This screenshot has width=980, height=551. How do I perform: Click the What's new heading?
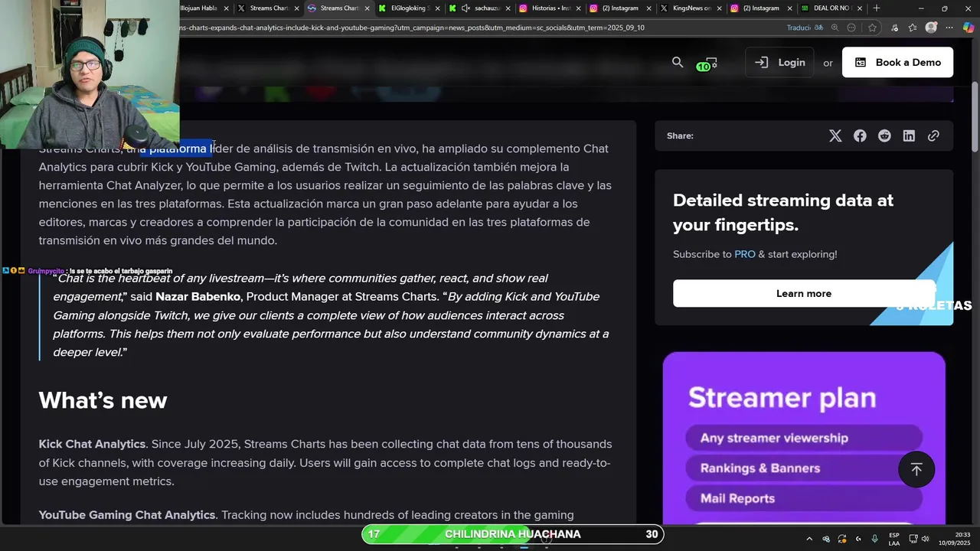pyautogui.click(x=103, y=400)
